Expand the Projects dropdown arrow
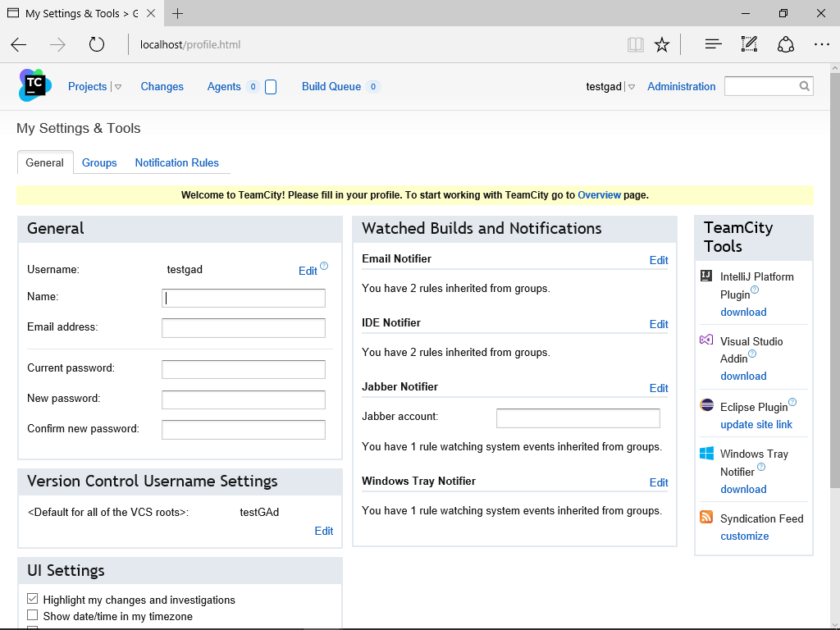840x630 pixels. pos(118,87)
